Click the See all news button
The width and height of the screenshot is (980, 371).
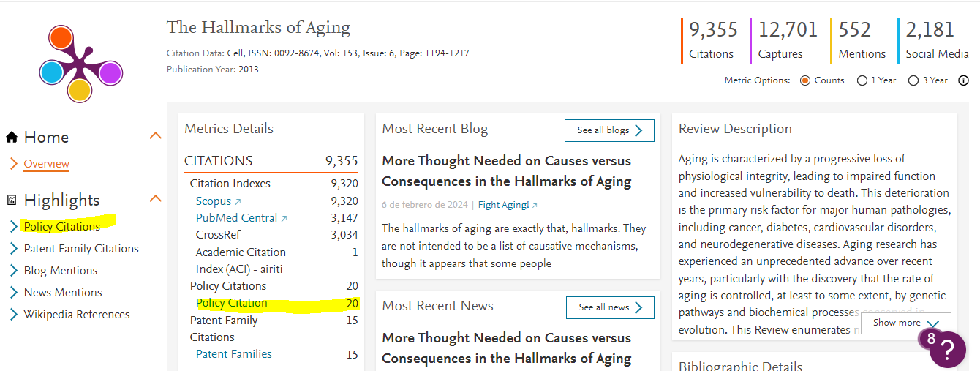[x=610, y=307]
